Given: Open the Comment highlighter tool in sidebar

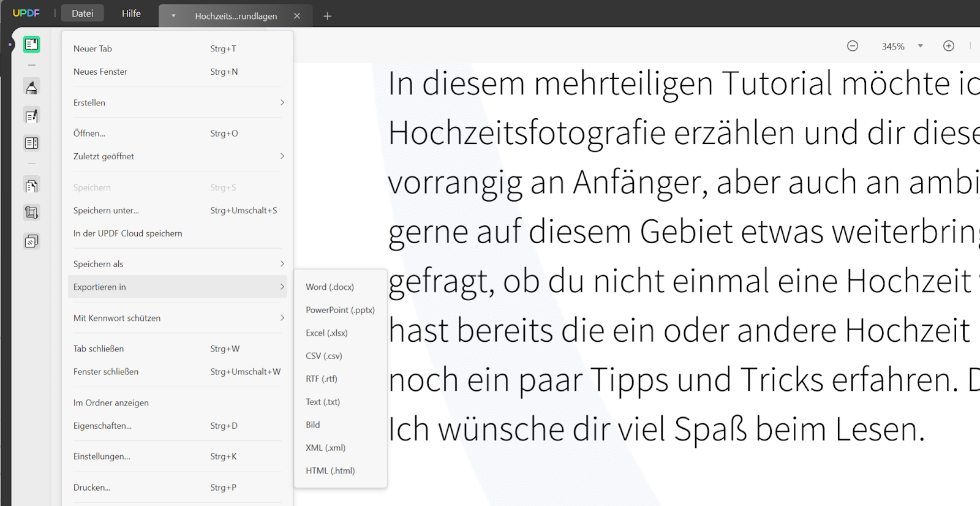Looking at the screenshot, I should tap(32, 87).
